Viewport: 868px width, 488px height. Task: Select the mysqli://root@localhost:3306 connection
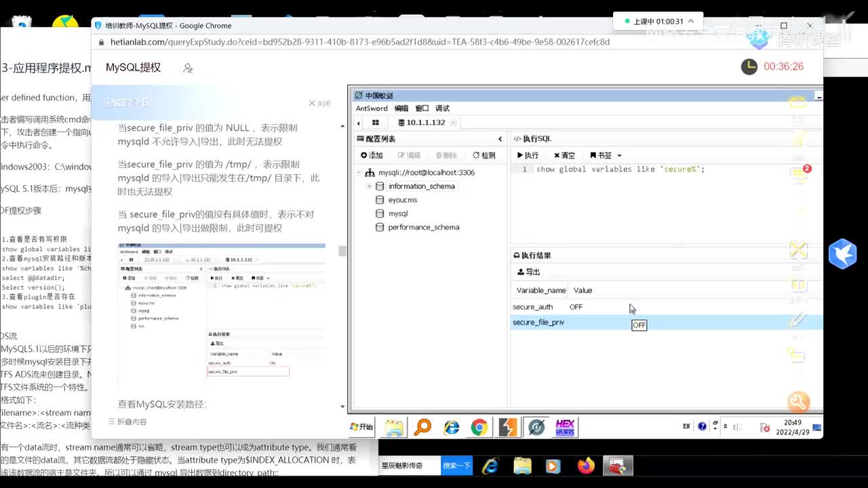426,173
